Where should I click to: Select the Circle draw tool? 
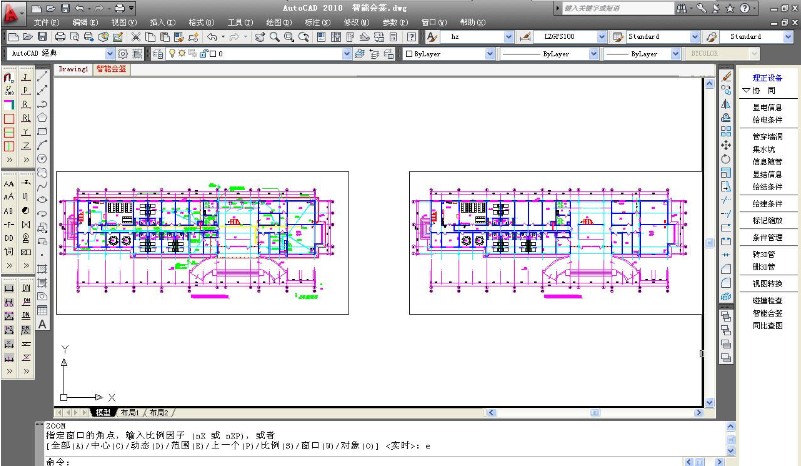(42, 159)
